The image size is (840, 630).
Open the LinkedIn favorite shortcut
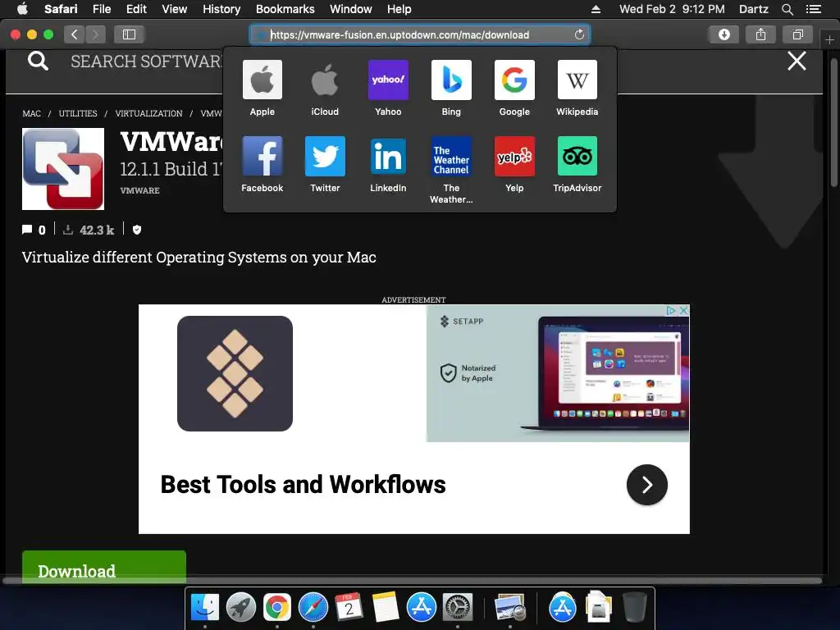(x=388, y=164)
